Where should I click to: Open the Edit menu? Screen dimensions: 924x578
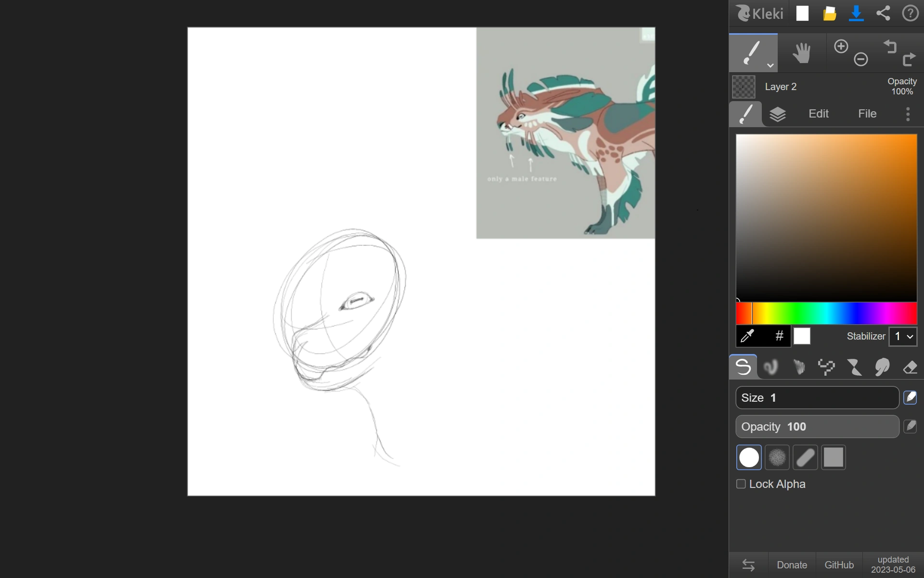tap(819, 114)
